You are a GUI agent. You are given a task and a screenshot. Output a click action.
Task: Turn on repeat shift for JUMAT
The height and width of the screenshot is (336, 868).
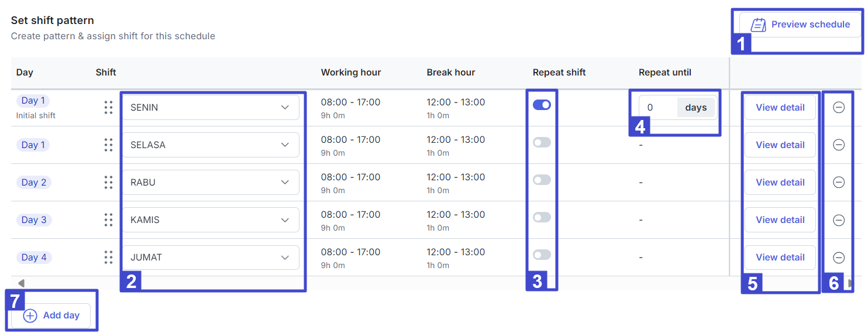pyautogui.click(x=542, y=255)
